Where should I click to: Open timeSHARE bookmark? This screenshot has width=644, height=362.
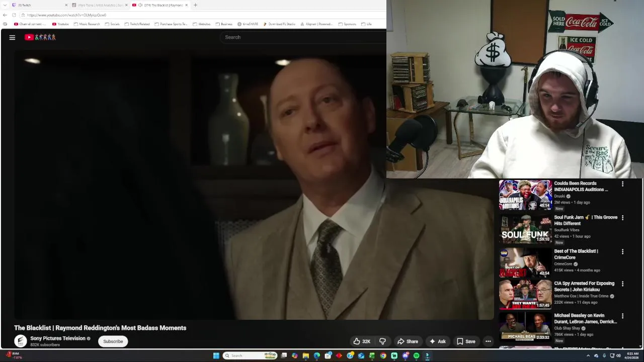pos(248,24)
